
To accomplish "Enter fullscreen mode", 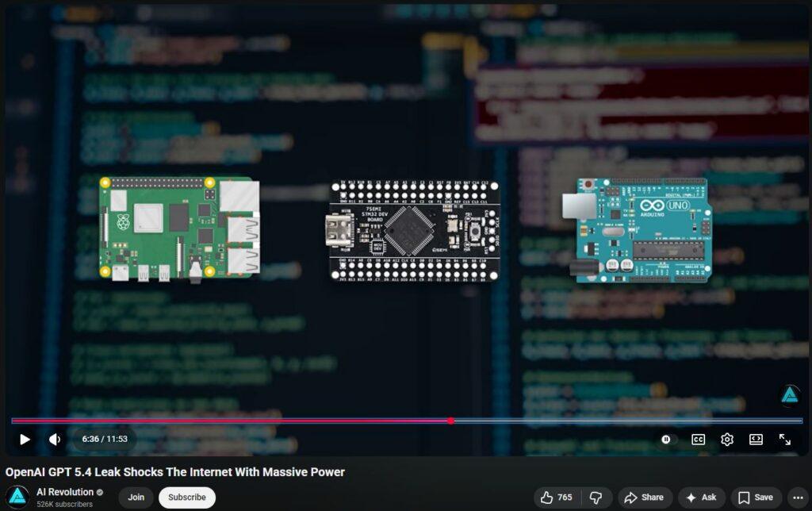I will 784,439.
